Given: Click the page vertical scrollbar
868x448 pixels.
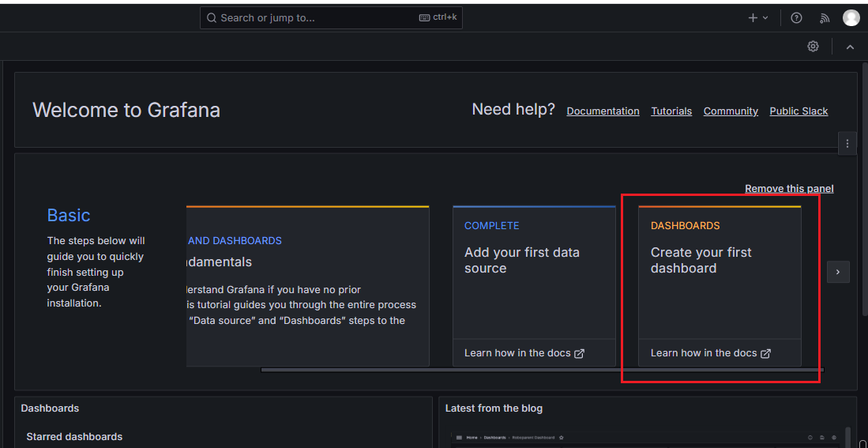Looking at the screenshot, I should click(865, 188).
